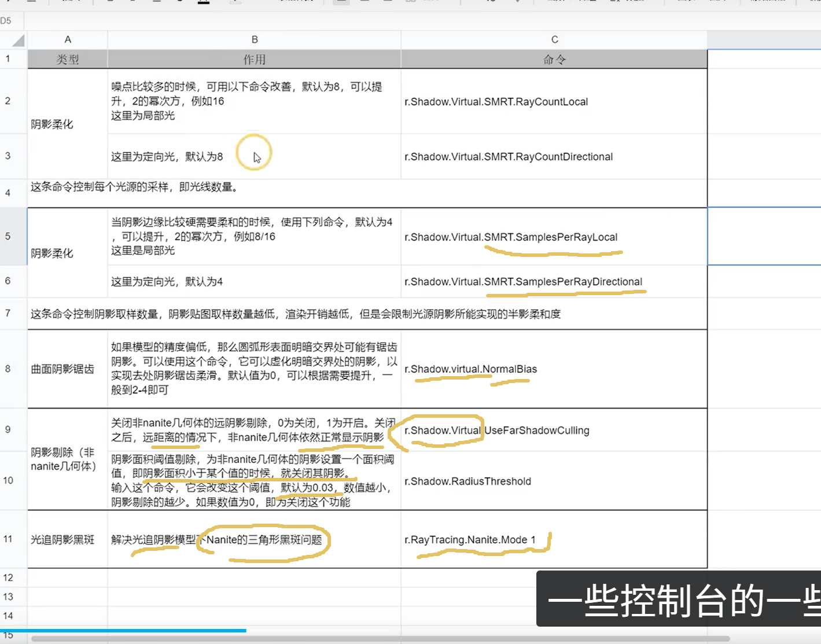This screenshot has width=821, height=644.
Task: Click the blue progress bar along the bottom edge
Action: coord(123,631)
